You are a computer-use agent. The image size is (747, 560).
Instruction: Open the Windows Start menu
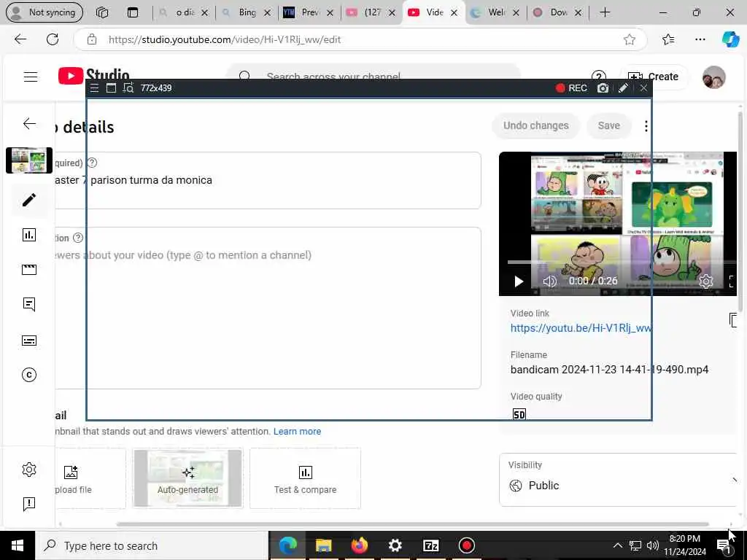point(18,545)
